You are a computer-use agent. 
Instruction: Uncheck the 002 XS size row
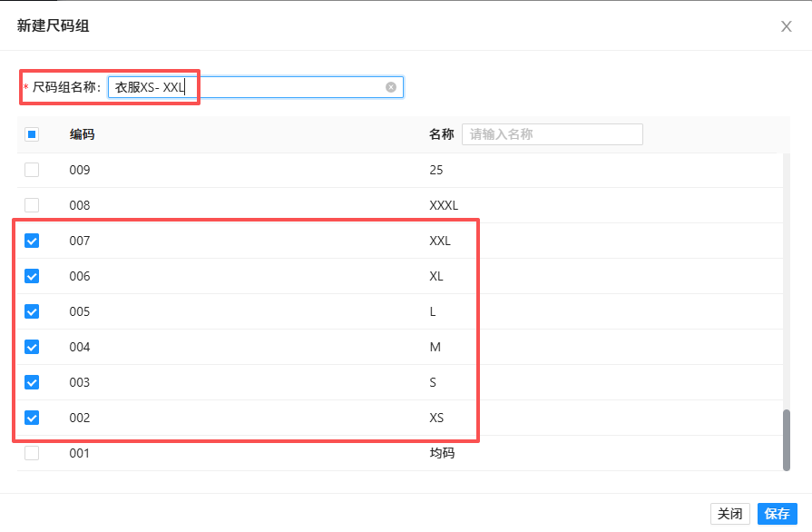tap(32, 418)
